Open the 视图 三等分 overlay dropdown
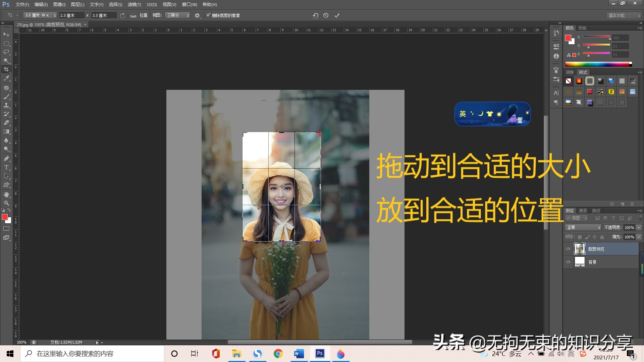Image resolution: width=644 pixels, height=362 pixels. [x=177, y=15]
